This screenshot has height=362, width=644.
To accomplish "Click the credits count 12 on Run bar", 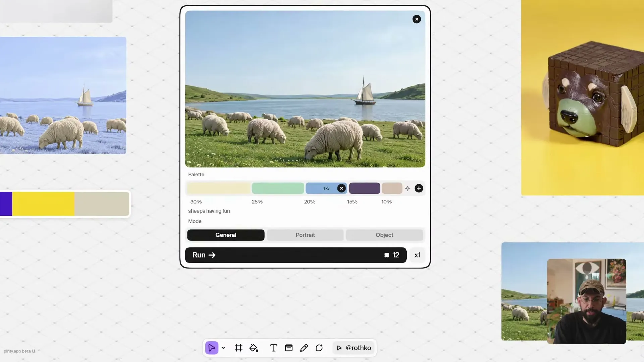I will coord(392,255).
